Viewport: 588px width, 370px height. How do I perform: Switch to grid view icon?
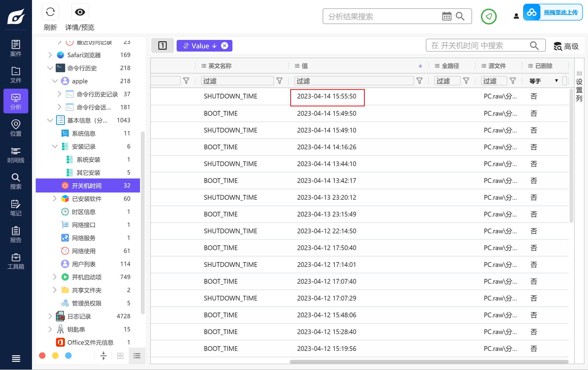[120, 356]
